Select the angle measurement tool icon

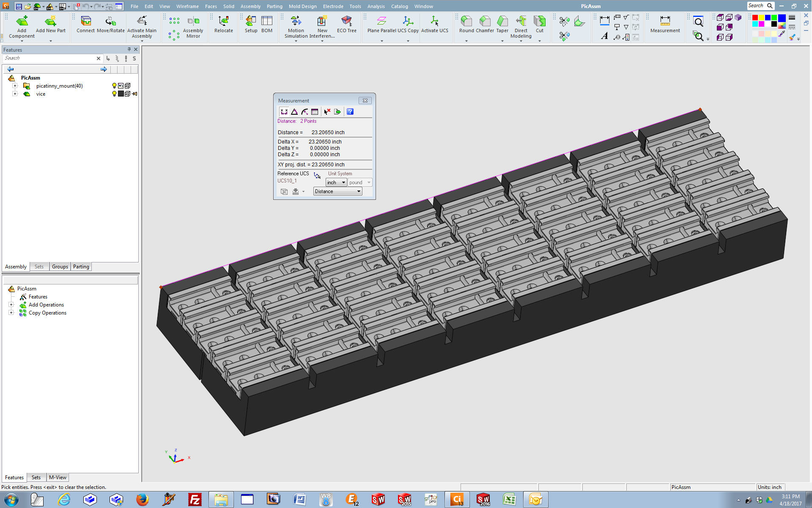point(294,112)
